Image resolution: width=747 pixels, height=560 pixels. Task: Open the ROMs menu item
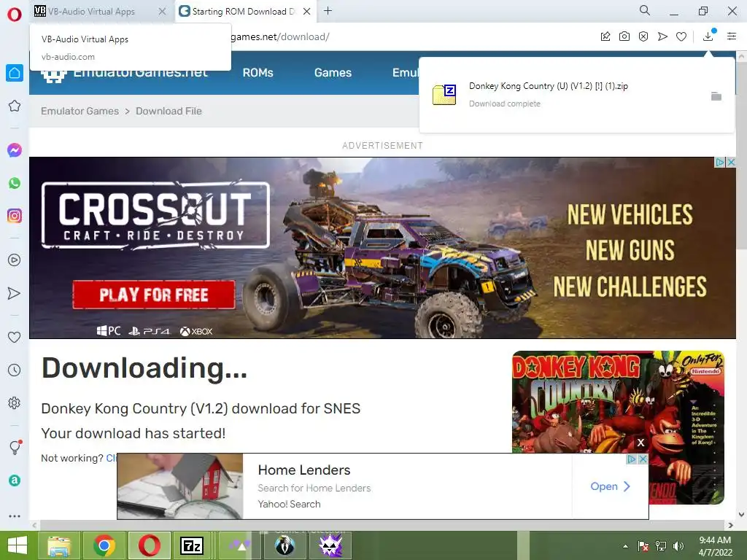[258, 73]
